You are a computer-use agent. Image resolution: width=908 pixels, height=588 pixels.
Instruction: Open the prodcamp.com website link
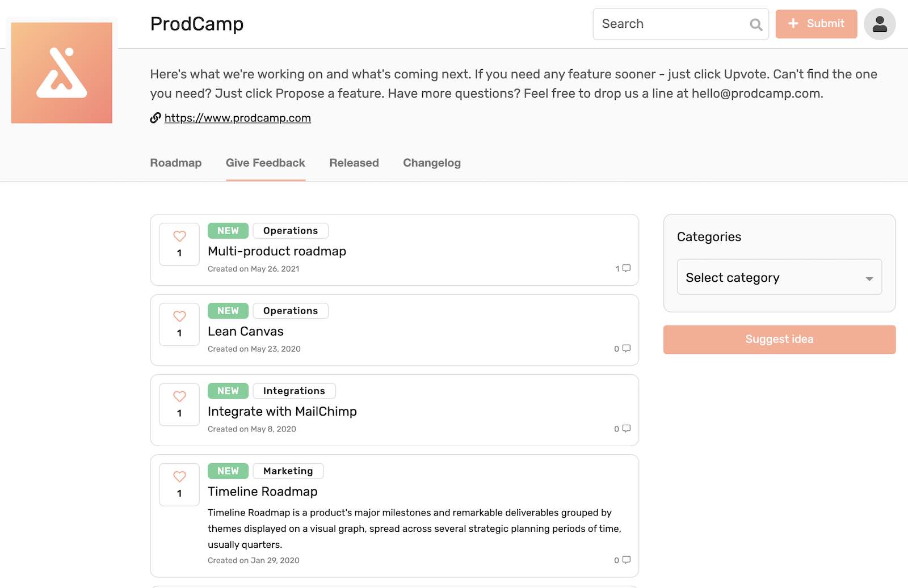click(x=237, y=117)
